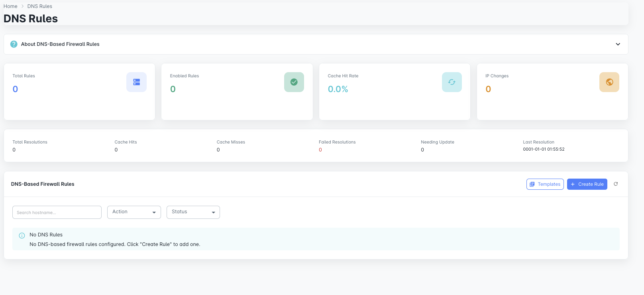Click the Cache Hit Rate 0.0% value
This screenshot has height=295, width=644.
[338, 89]
